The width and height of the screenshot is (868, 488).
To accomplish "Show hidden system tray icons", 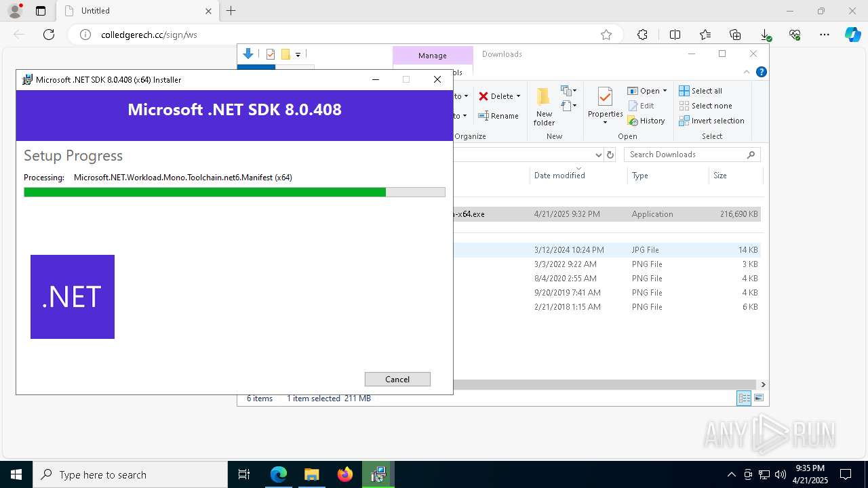I will 731,474.
